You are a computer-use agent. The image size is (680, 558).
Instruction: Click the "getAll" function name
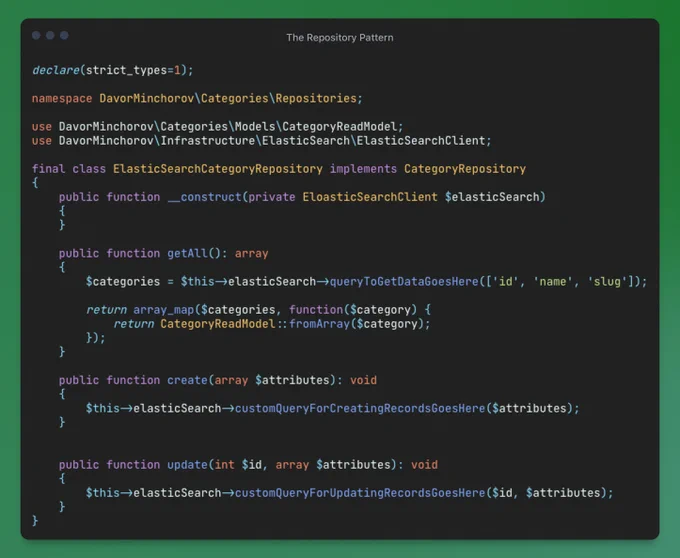coord(187,254)
